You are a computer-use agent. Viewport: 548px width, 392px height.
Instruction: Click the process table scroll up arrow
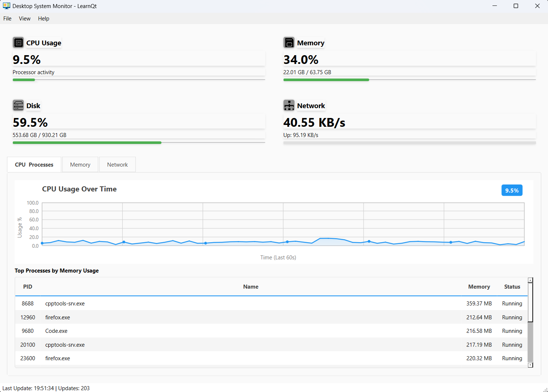click(530, 280)
